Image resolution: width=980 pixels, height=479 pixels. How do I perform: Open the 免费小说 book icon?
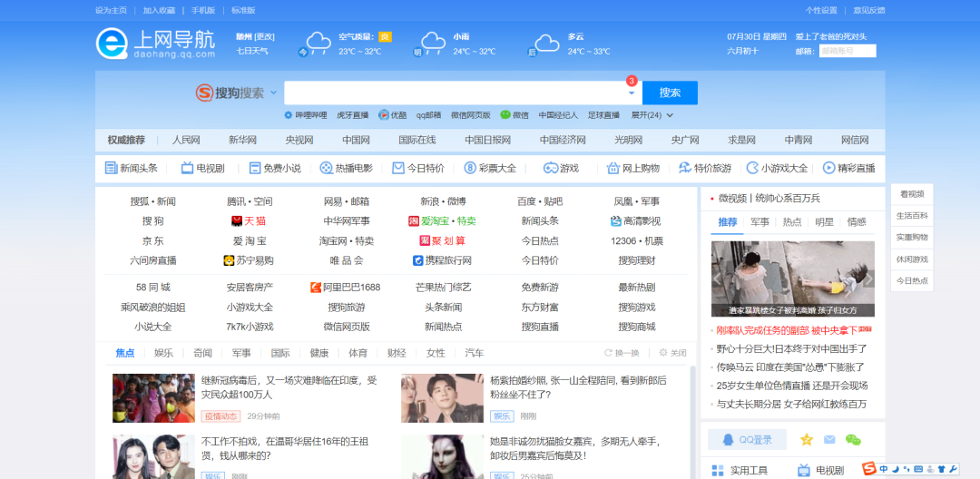[x=254, y=168]
